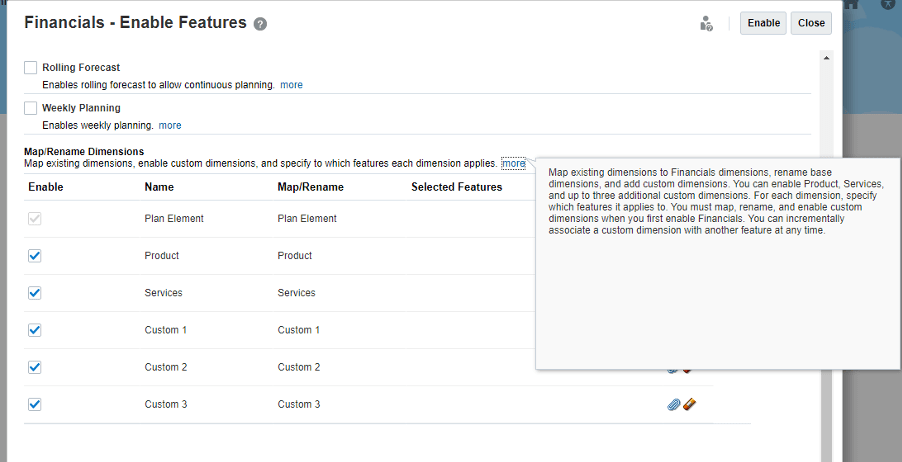Enable the Rolling Forecast checkbox

coord(30,67)
